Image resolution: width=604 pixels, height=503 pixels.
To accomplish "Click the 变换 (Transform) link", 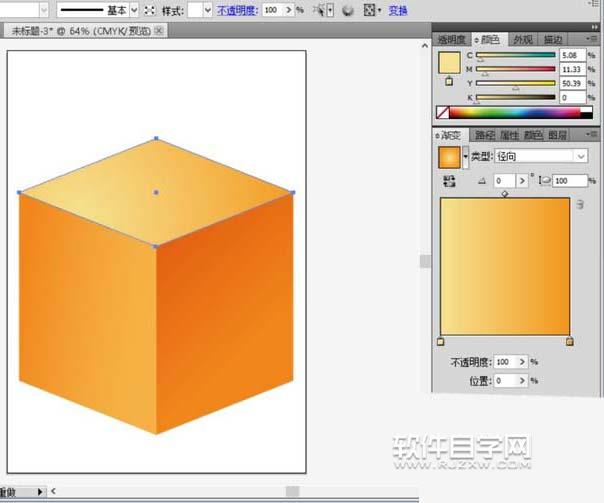I will pyautogui.click(x=397, y=11).
